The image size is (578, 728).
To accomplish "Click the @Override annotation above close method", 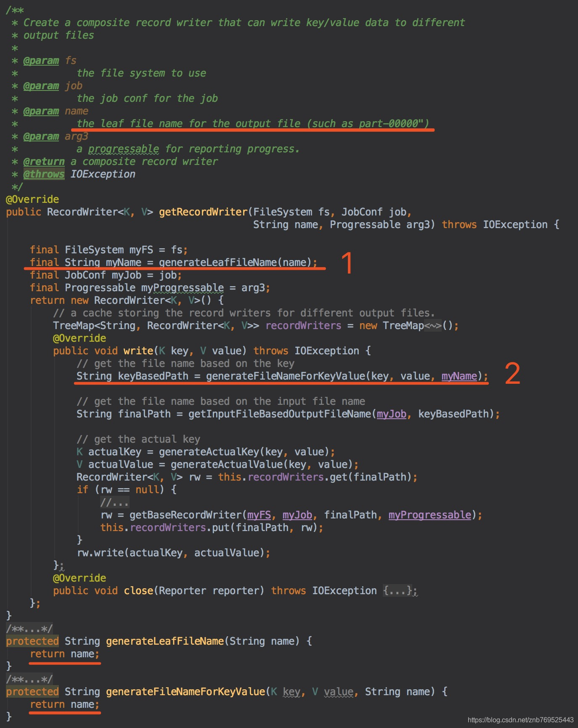I will click(80, 578).
